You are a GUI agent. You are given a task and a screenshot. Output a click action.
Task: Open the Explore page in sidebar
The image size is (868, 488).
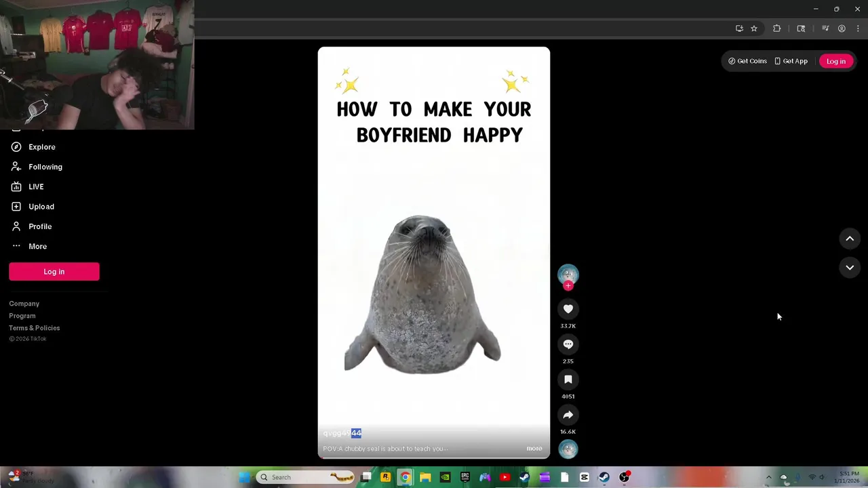pos(41,147)
